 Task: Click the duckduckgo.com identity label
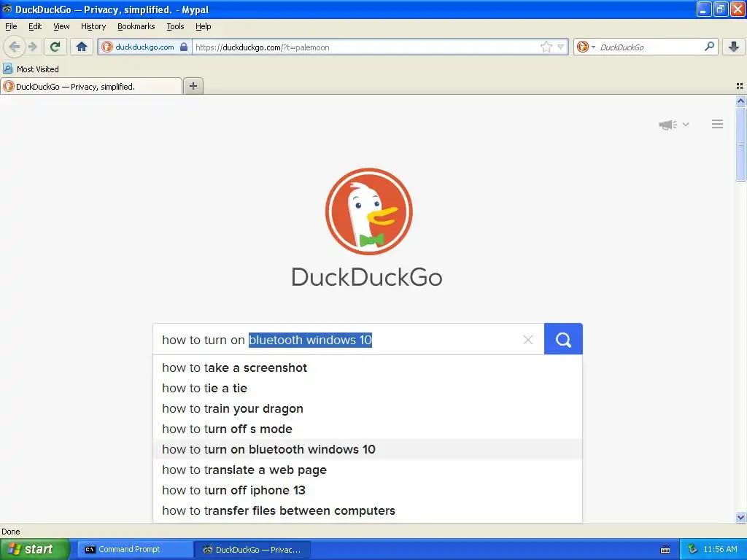pyautogui.click(x=144, y=47)
